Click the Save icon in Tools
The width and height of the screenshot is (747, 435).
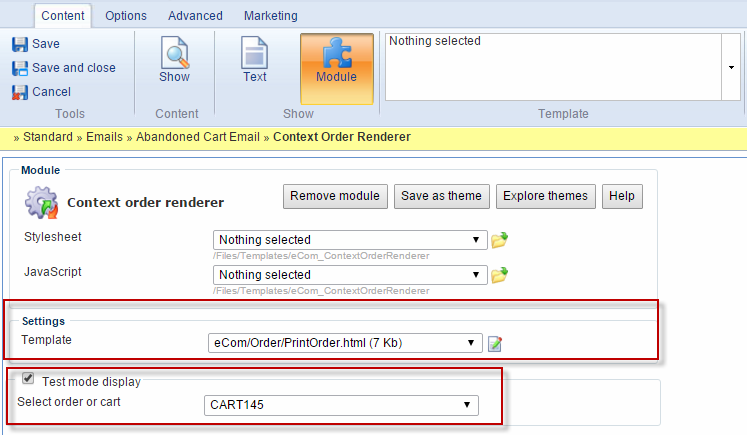(x=19, y=44)
